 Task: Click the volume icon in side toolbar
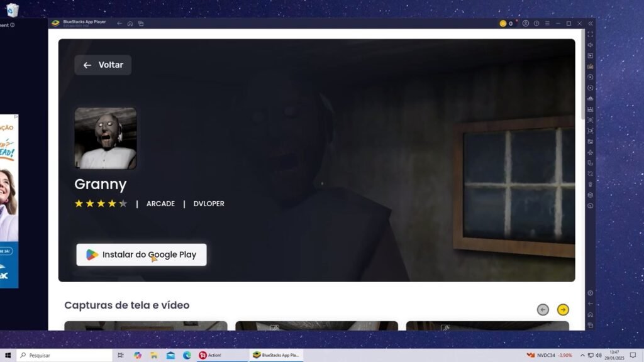pos(590,45)
